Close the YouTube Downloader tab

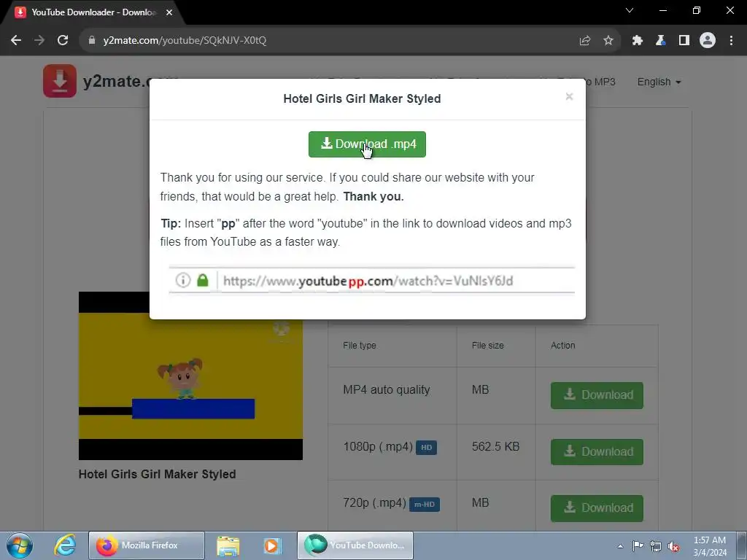pos(169,12)
